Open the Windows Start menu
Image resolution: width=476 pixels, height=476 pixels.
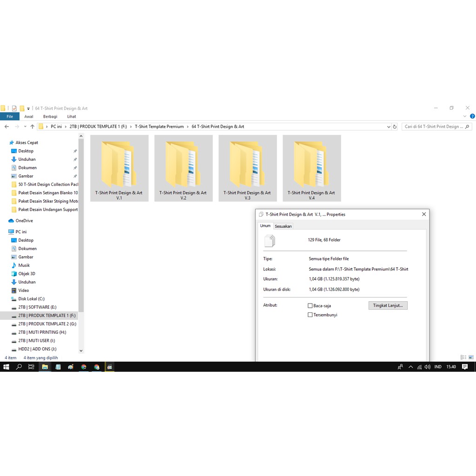(6, 367)
